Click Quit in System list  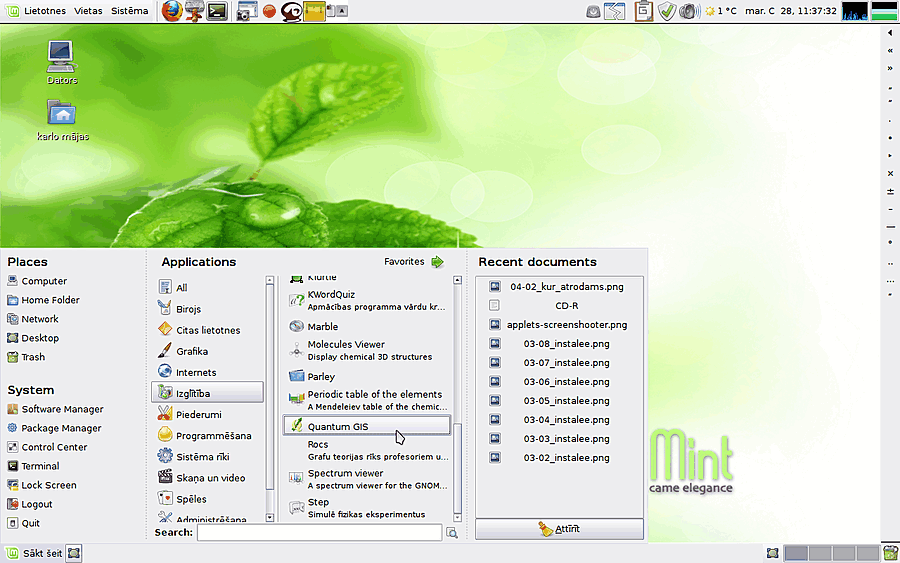pos(24,523)
